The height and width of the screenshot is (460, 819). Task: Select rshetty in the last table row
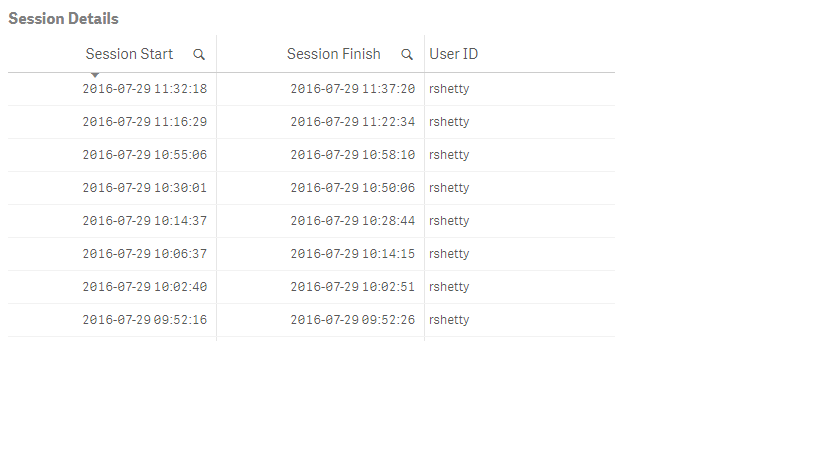449,320
